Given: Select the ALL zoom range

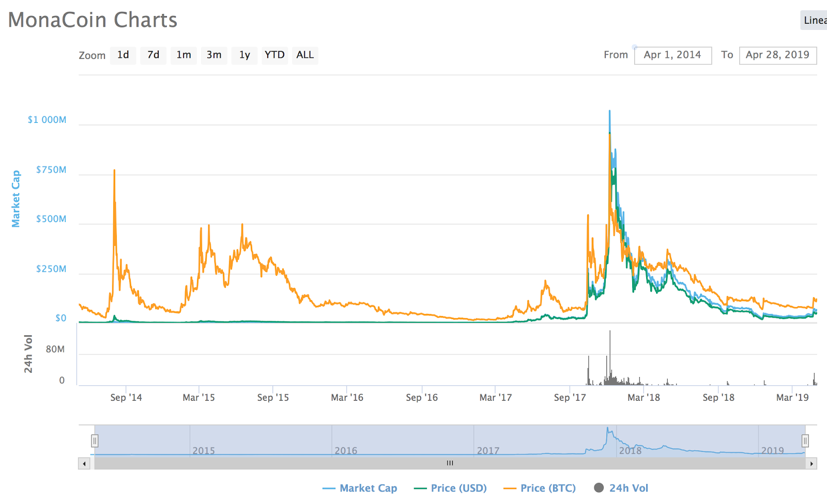Looking at the screenshot, I should pyautogui.click(x=305, y=55).
